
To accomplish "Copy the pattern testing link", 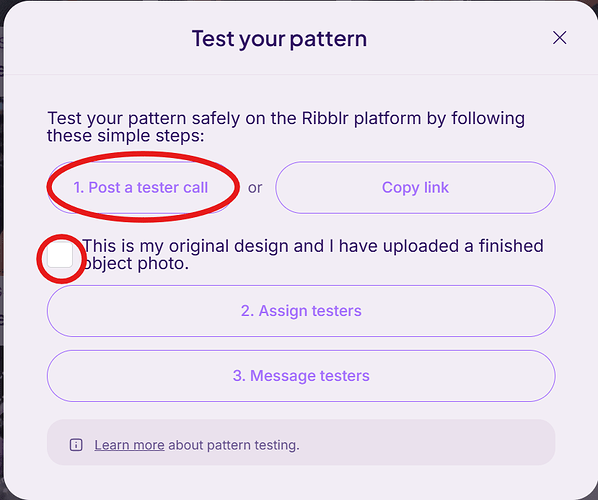I will [415, 187].
